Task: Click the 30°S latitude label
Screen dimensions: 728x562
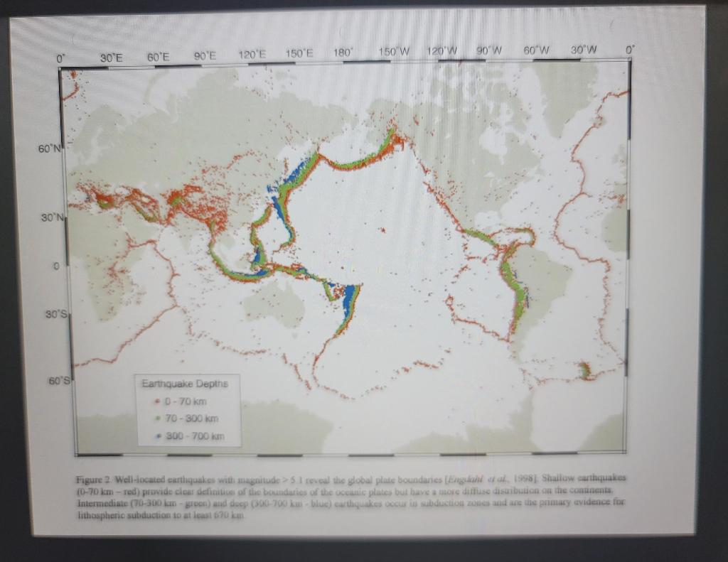Action: [x=57, y=314]
